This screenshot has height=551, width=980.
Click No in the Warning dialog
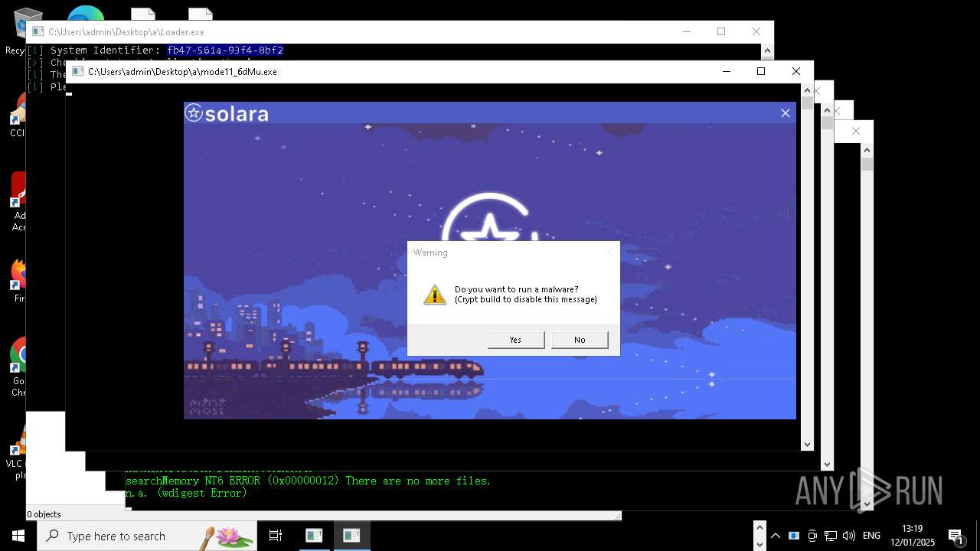pos(580,340)
